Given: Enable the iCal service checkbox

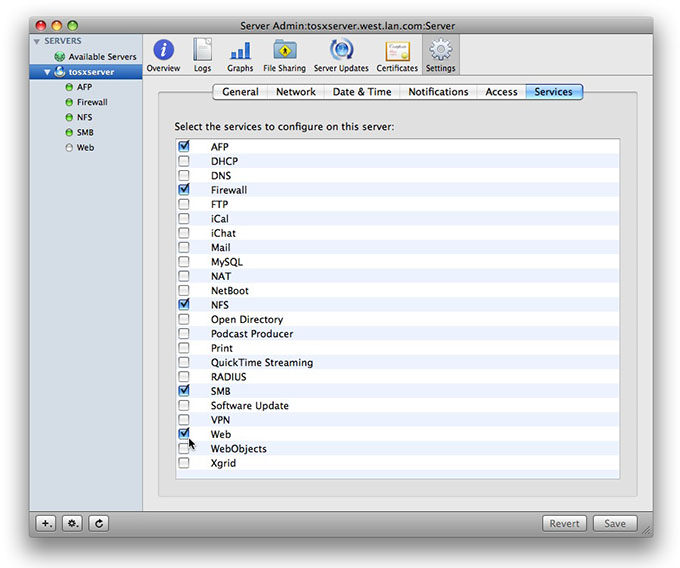Looking at the screenshot, I should [184, 218].
